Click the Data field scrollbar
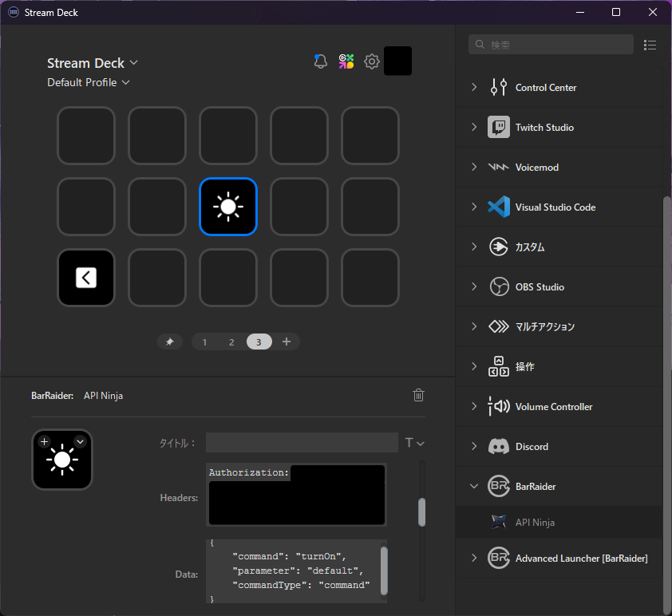Screen dimensions: 672x616 (x=384, y=571)
